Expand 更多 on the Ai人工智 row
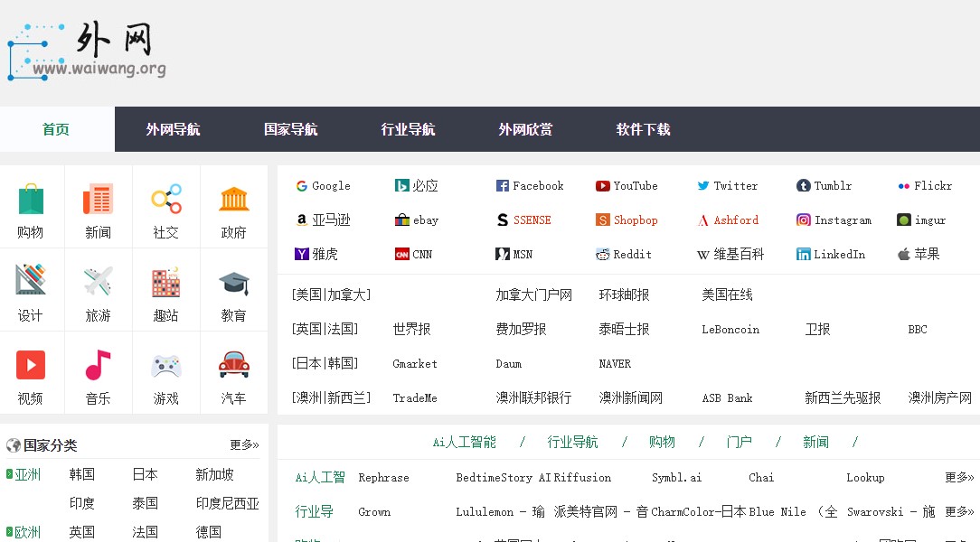 point(958,477)
